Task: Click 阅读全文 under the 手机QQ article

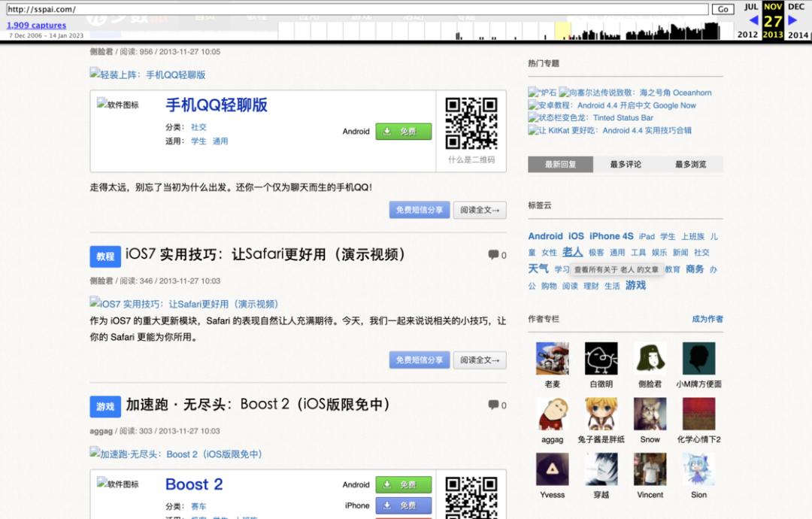Action: 480,210
